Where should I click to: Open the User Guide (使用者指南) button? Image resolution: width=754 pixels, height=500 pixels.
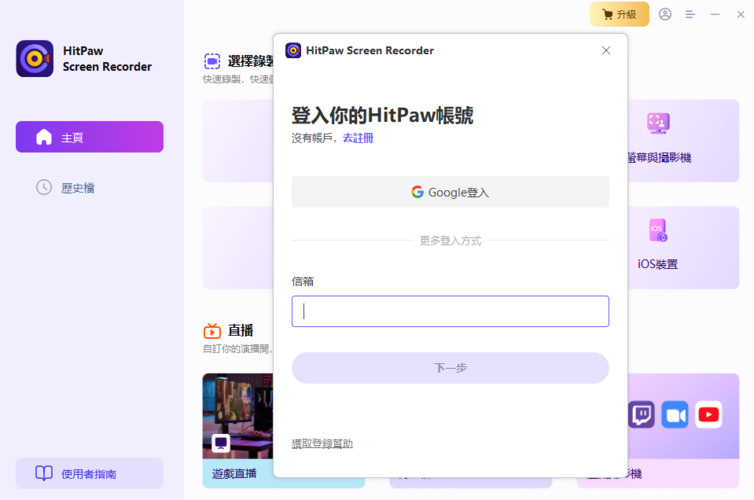click(89, 474)
